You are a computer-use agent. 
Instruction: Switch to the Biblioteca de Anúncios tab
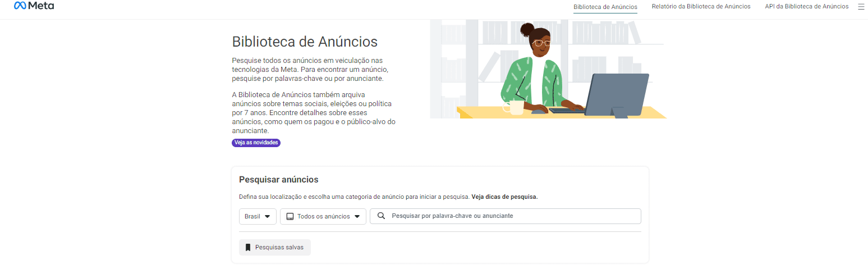(x=605, y=7)
